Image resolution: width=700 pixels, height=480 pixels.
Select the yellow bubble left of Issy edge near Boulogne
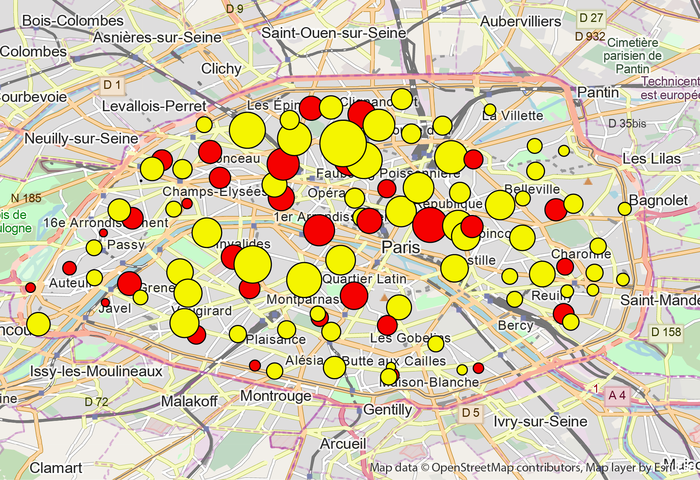(x=38, y=324)
